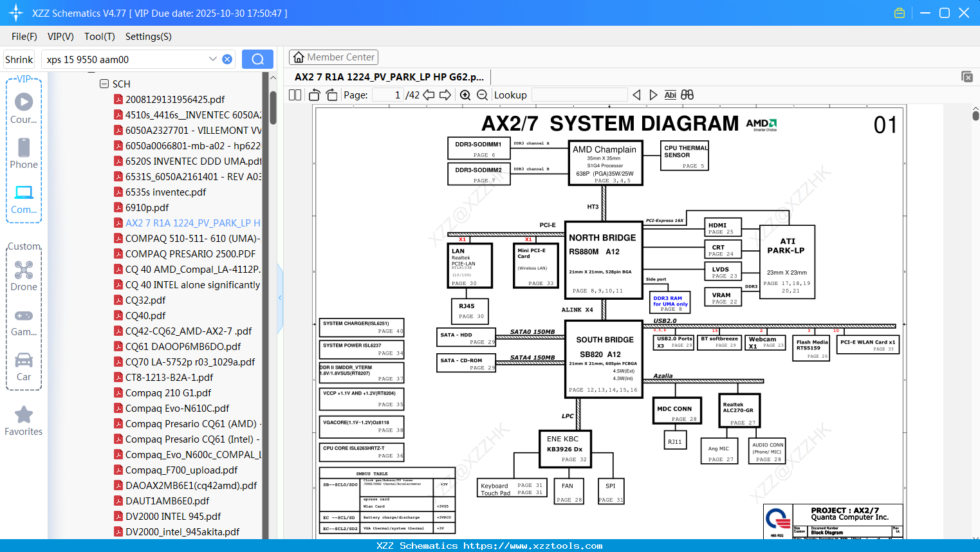Open CQ61 DAOOP6MB6DO.pdf
The width and height of the screenshot is (980, 552).
click(x=183, y=346)
